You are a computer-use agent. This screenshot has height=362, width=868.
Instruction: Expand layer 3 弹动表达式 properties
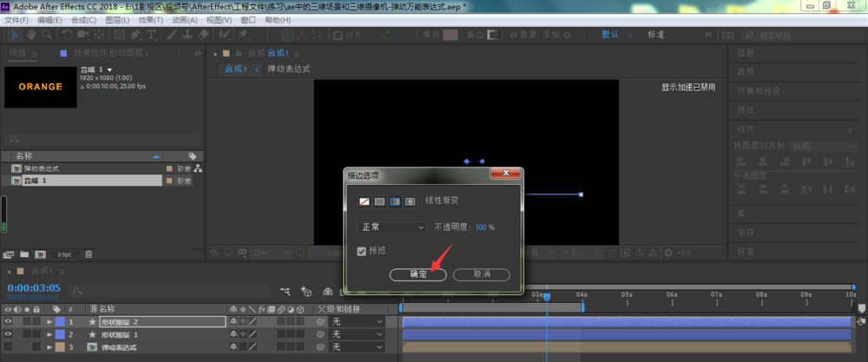pos(49,347)
